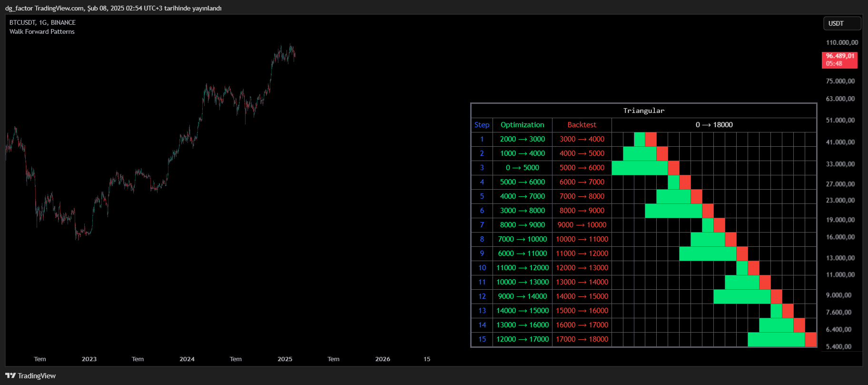The height and width of the screenshot is (385, 868).
Task: Click backtest cell 6000 ⟶ 7000
Action: click(582, 182)
